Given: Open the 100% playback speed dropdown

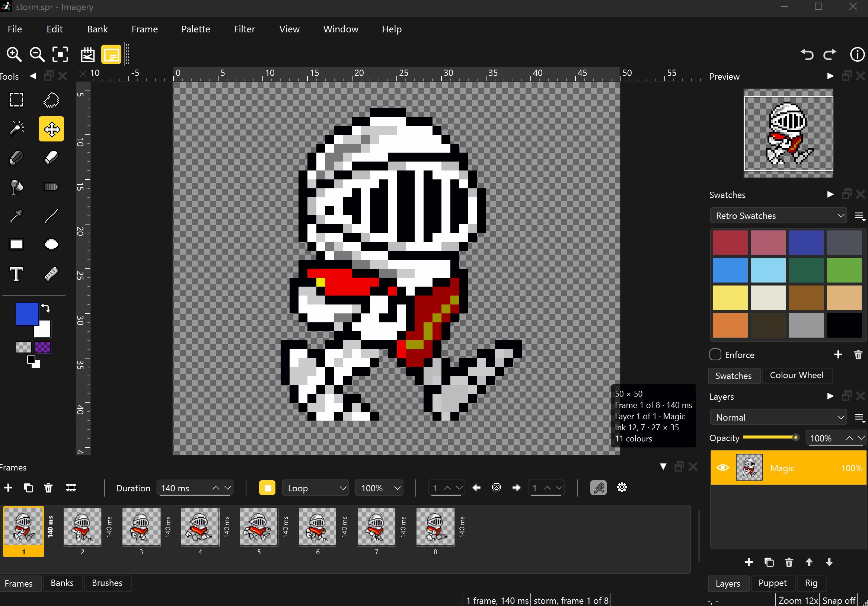Looking at the screenshot, I should coord(379,488).
